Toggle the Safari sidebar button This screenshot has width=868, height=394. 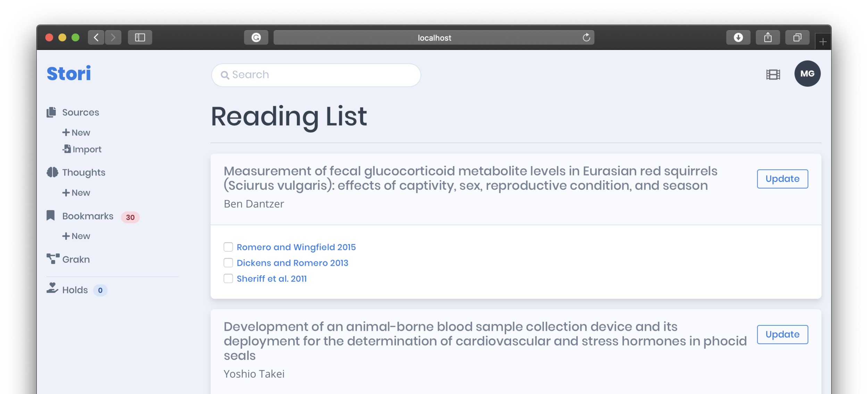pyautogui.click(x=140, y=38)
